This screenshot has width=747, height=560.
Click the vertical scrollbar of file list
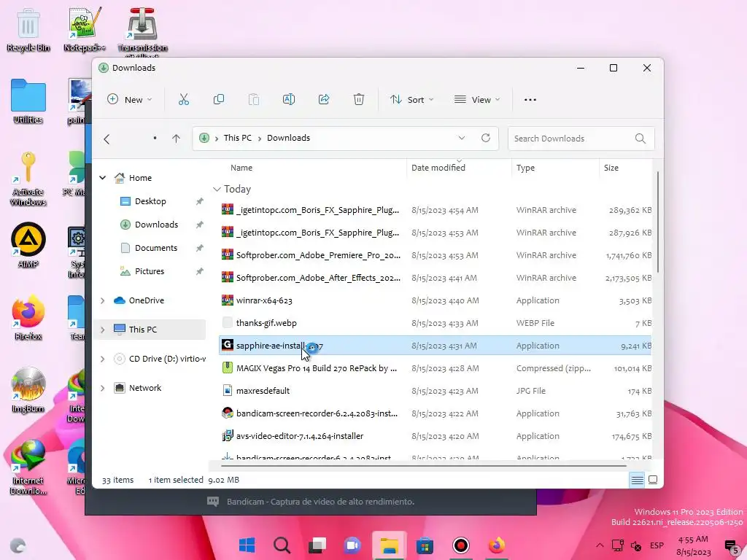click(658, 222)
